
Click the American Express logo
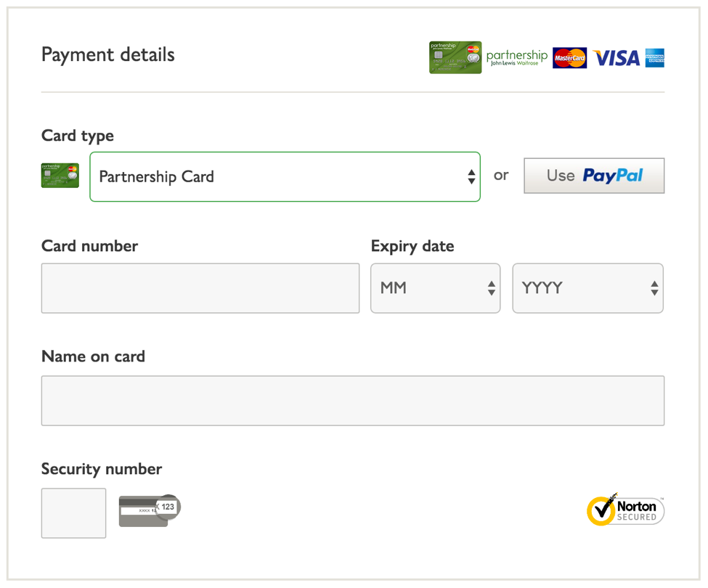(654, 58)
